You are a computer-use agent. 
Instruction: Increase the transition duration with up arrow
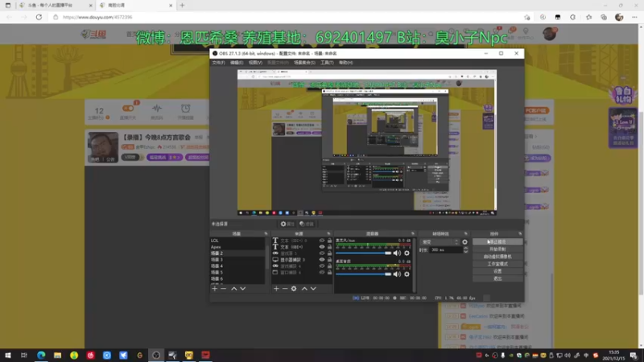pyautogui.click(x=465, y=249)
